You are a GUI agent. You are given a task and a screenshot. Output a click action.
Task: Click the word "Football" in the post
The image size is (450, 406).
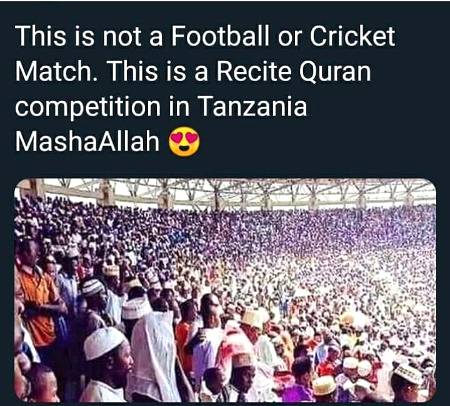click(x=220, y=36)
